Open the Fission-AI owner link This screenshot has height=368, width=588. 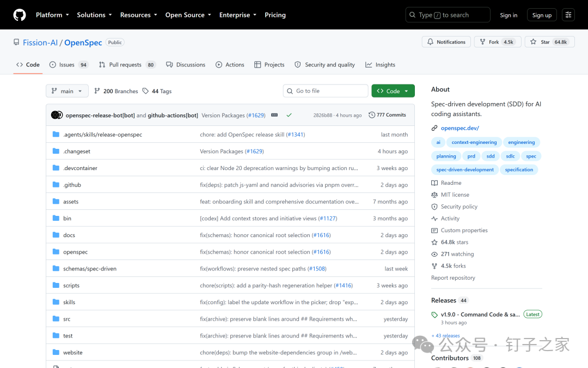point(40,43)
